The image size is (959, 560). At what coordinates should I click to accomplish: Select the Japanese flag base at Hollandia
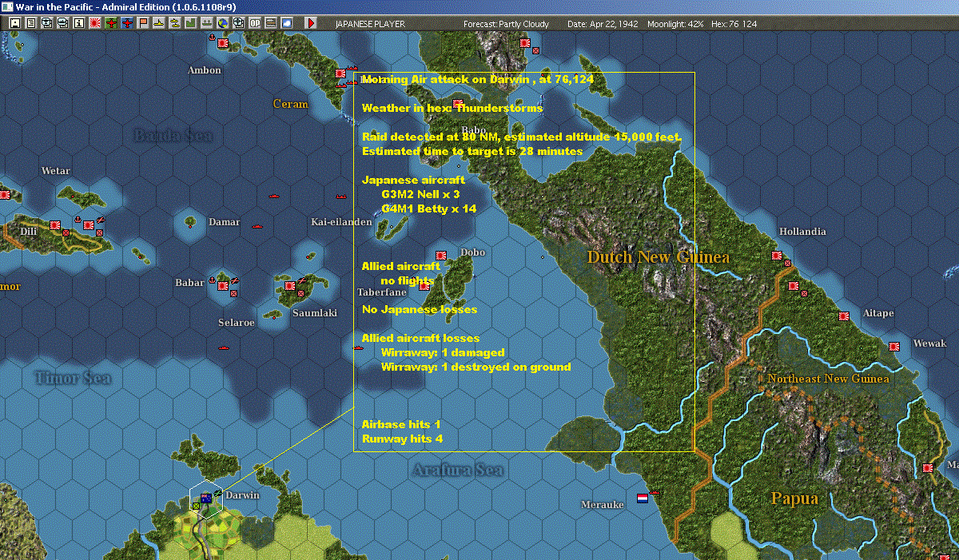tap(776, 256)
